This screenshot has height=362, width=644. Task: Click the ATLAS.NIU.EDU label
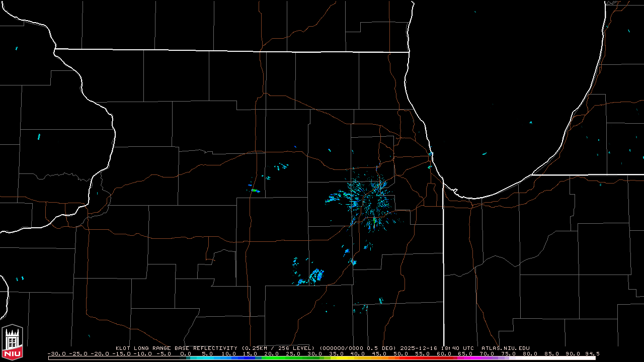point(506,348)
